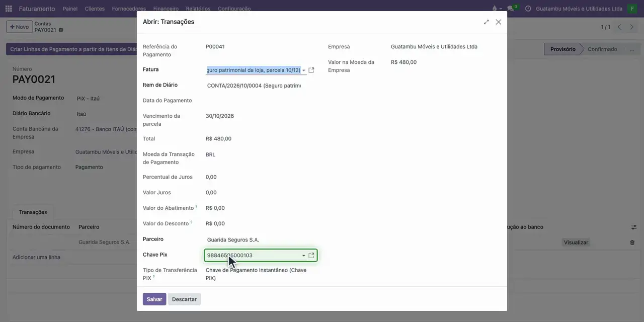This screenshot has height=322, width=644.
Task: Open the Clientes menu
Action: pos(95,9)
